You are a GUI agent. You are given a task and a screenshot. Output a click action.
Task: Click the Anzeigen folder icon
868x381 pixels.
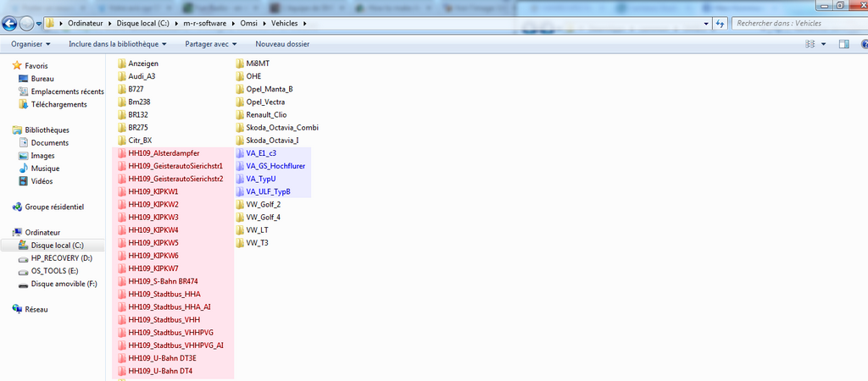[x=122, y=63]
